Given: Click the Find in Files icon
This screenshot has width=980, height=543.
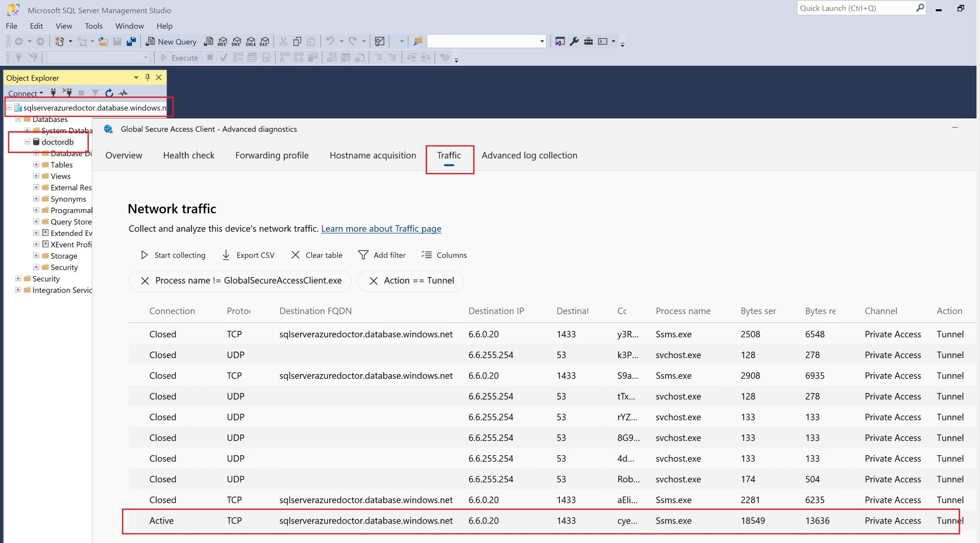Looking at the screenshot, I should point(418,41).
